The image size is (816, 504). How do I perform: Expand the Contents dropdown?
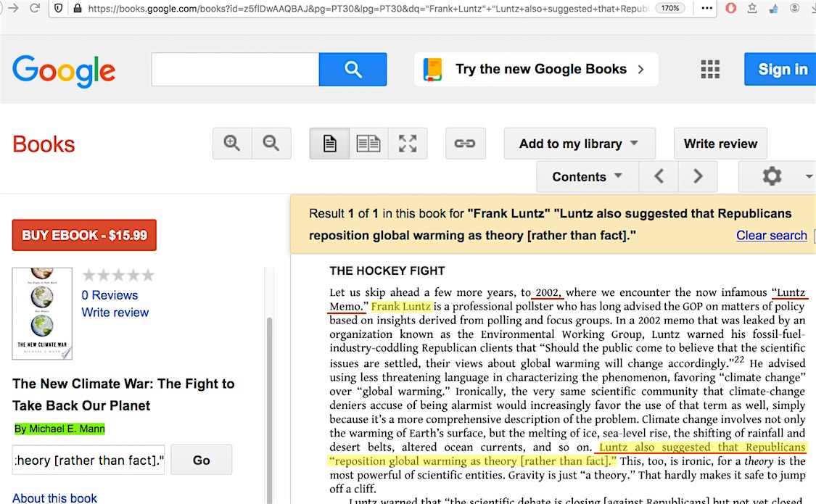click(x=587, y=177)
